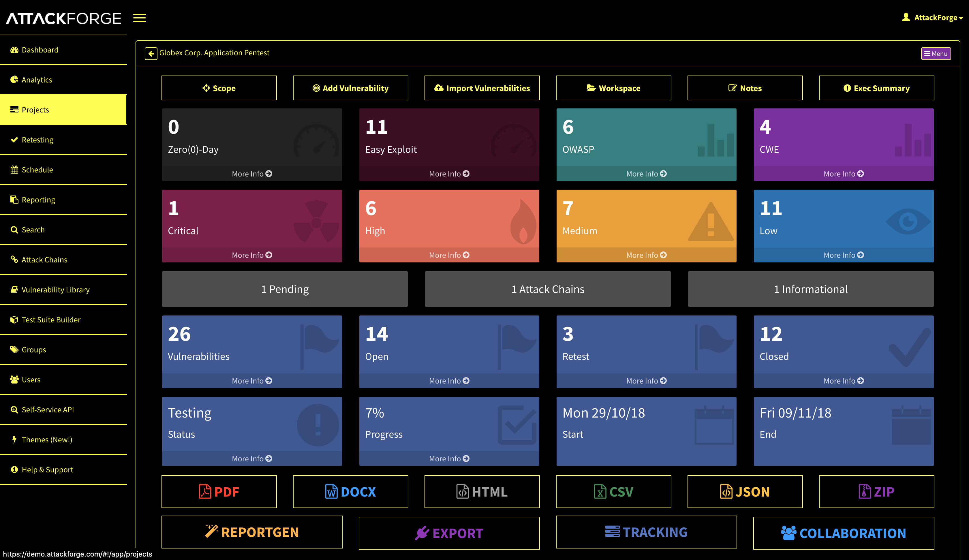The width and height of the screenshot is (969, 560).
Task: Click the 1 Informational bar
Action: pos(811,289)
